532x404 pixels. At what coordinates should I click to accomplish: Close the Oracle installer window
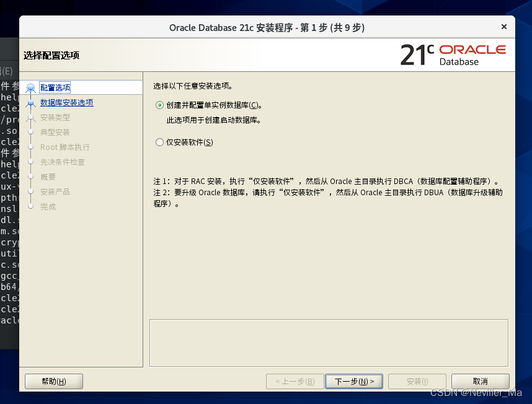tap(504, 27)
